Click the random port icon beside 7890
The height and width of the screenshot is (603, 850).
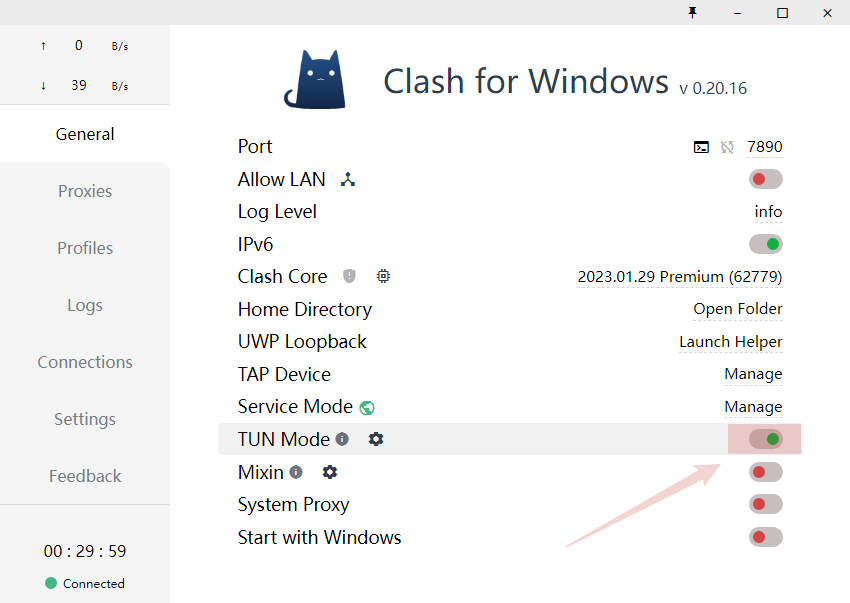(727, 147)
